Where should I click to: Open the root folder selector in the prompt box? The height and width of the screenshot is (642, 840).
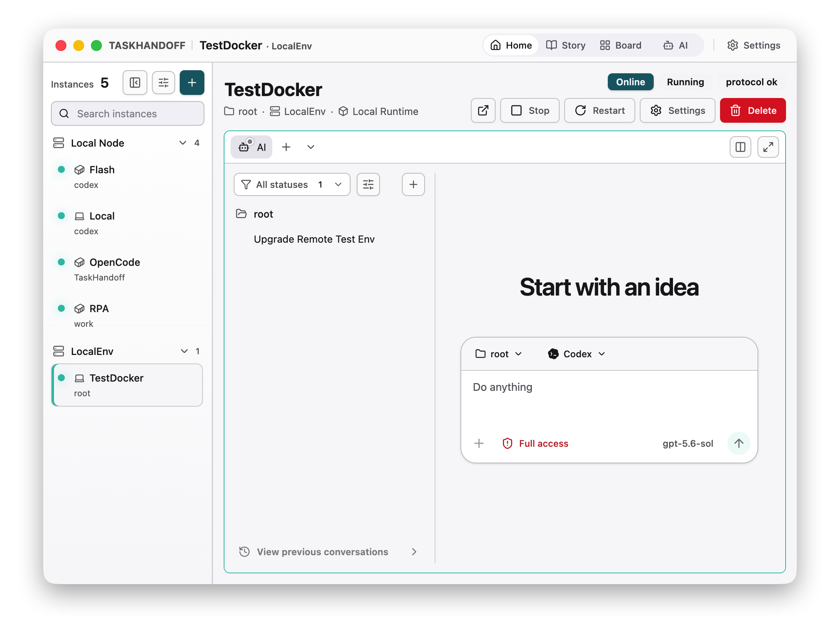pyautogui.click(x=498, y=354)
